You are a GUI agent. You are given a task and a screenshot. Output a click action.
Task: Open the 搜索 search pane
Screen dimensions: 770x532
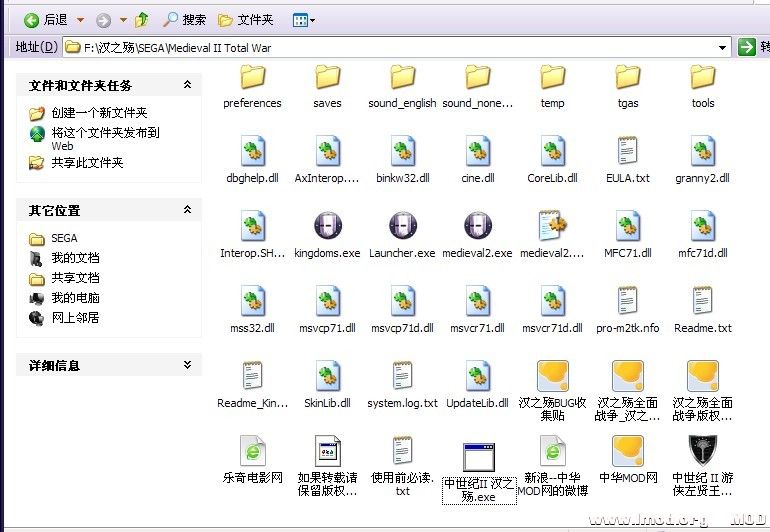point(184,20)
